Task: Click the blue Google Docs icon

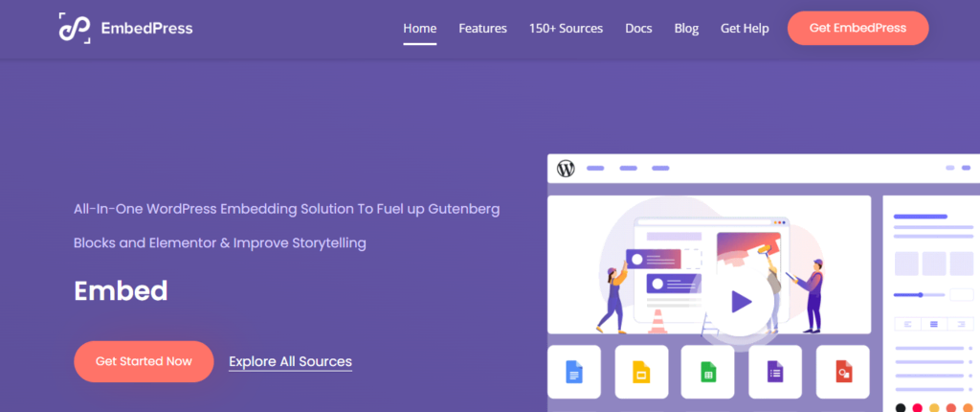Action: coord(573,372)
